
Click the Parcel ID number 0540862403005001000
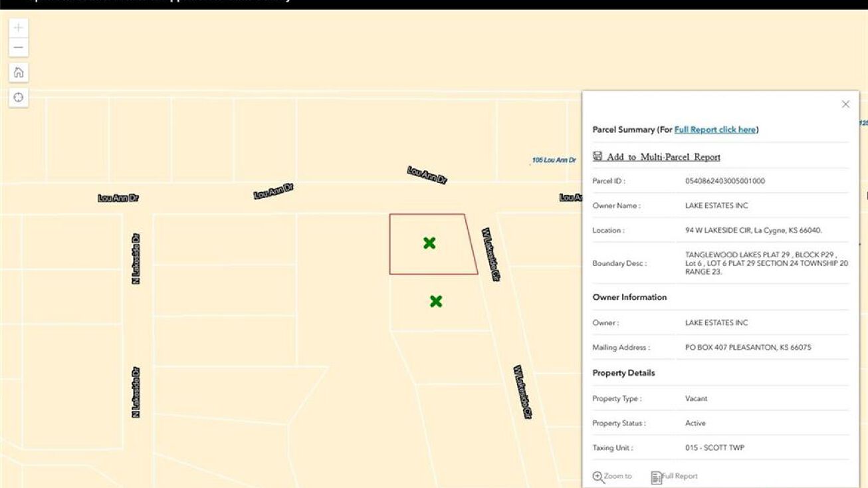[724, 181]
